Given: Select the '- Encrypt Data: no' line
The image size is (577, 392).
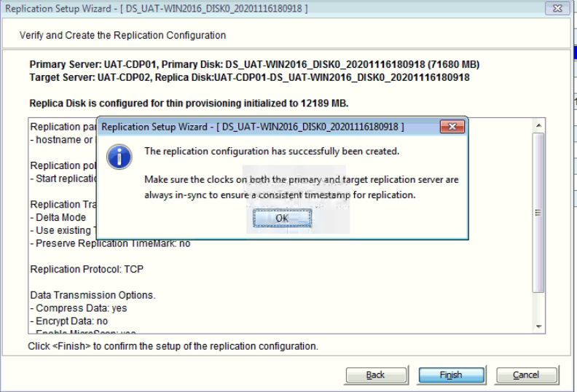Looking at the screenshot, I should tap(69, 321).
